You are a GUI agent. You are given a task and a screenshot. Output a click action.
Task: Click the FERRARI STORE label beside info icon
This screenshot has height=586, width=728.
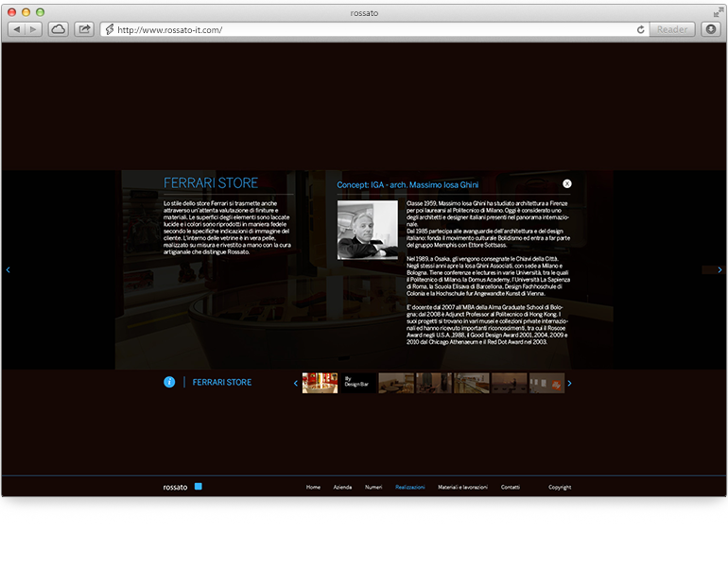[x=222, y=382]
